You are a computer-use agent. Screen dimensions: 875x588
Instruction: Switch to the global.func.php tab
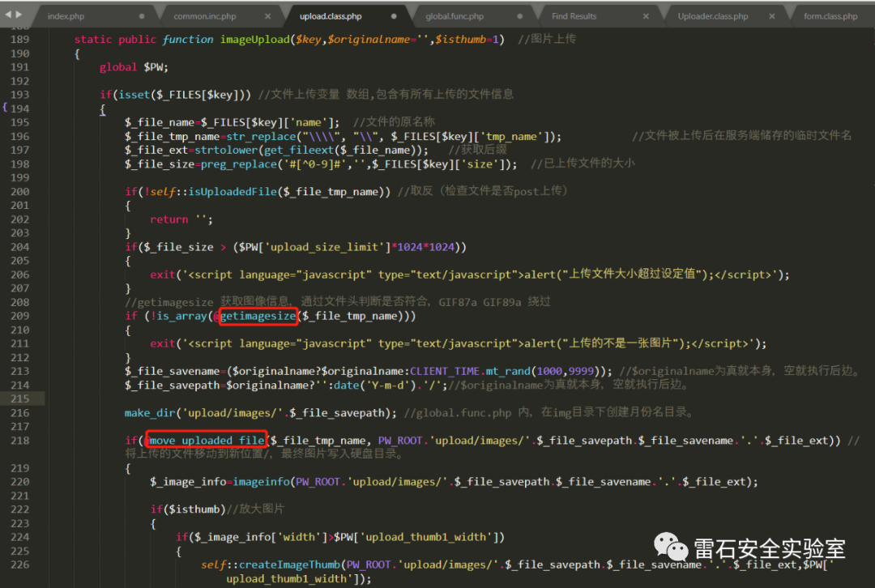tap(455, 16)
